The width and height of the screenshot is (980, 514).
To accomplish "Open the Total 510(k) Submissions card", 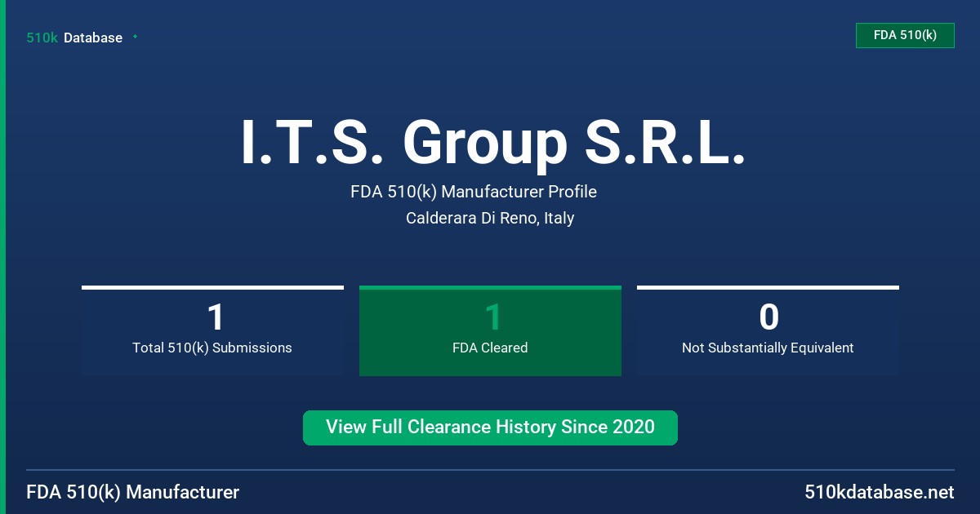I will click(212, 331).
